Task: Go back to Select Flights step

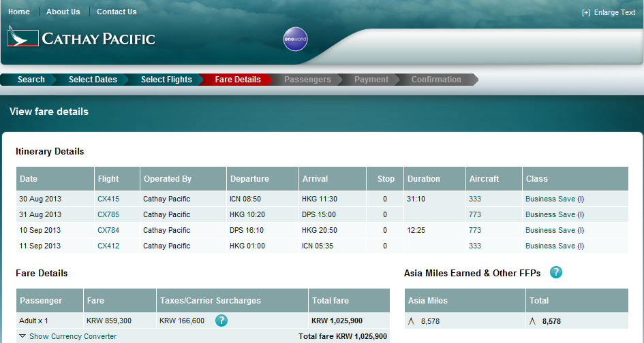Action: coord(166,80)
